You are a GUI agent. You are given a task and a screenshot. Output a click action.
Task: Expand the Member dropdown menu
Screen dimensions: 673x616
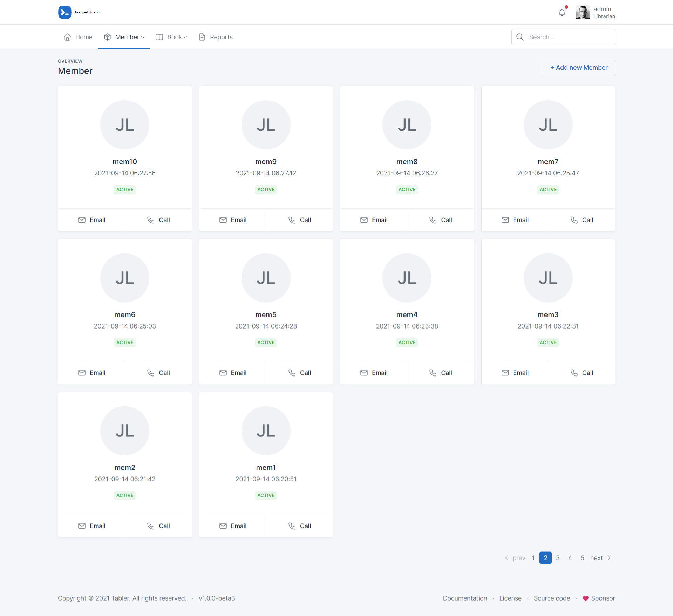[129, 37]
